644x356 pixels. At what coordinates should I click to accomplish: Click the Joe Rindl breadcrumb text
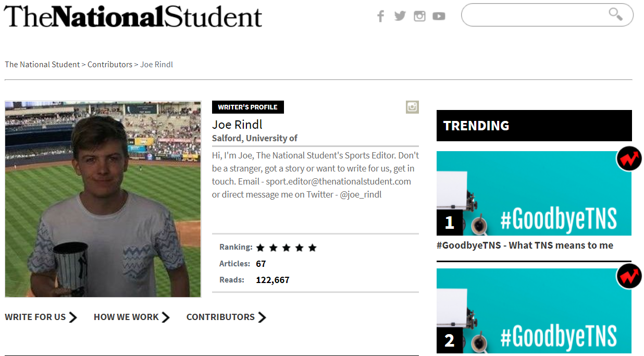(156, 65)
